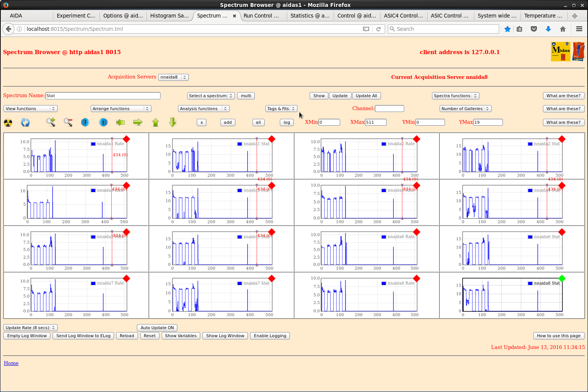This screenshot has height=392, width=588.
Task: Toggle the green diamond on nnaida8 Stat
Action: click(562, 278)
